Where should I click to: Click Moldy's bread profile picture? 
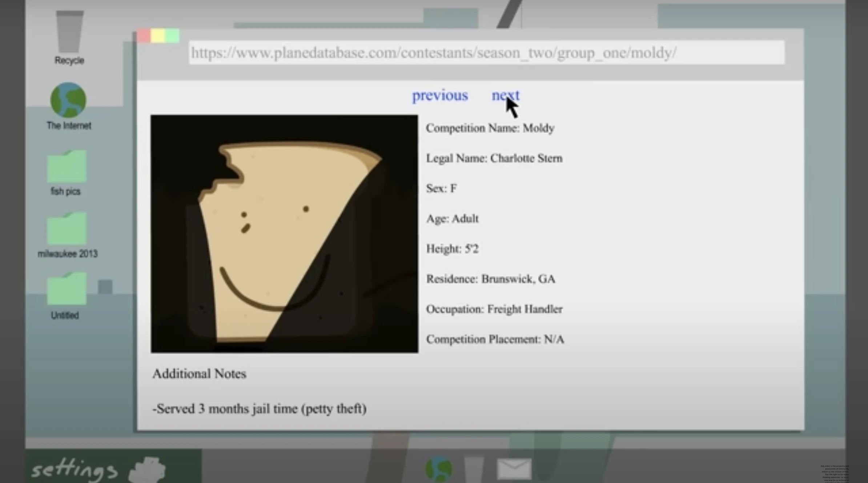[284, 234]
